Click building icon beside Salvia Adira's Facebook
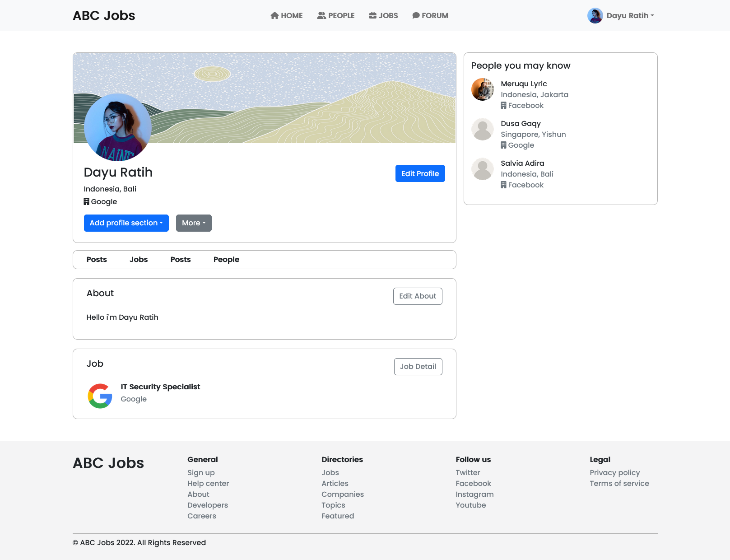The image size is (730, 560). (x=503, y=185)
